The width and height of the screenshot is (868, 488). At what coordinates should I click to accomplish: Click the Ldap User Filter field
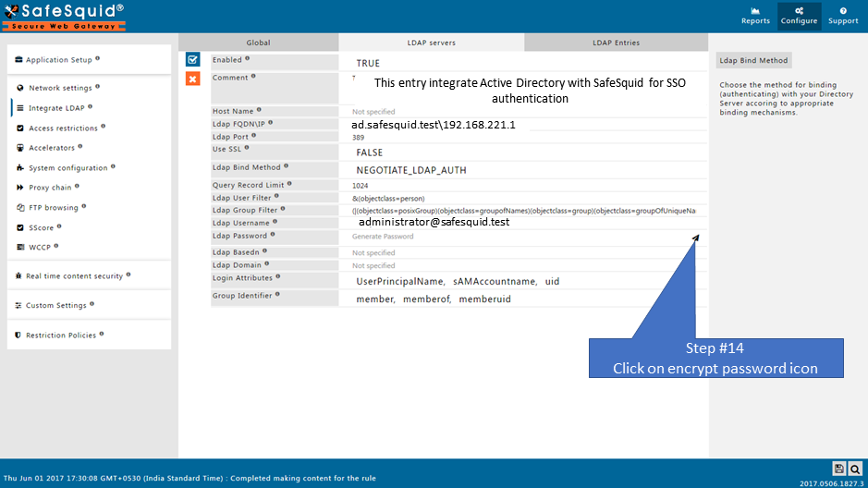[523, 198]
